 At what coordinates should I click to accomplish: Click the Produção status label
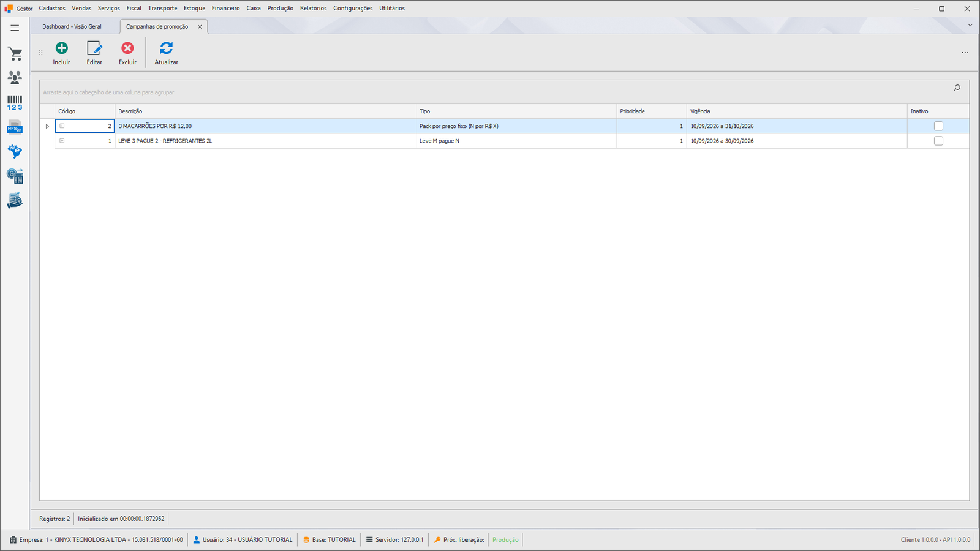click(x=505, y=539)
